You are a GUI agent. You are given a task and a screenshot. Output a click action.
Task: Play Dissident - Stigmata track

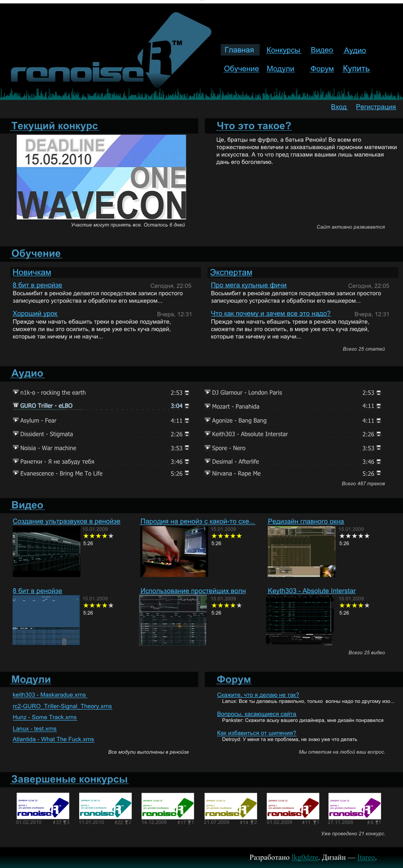tap(16, 434)
